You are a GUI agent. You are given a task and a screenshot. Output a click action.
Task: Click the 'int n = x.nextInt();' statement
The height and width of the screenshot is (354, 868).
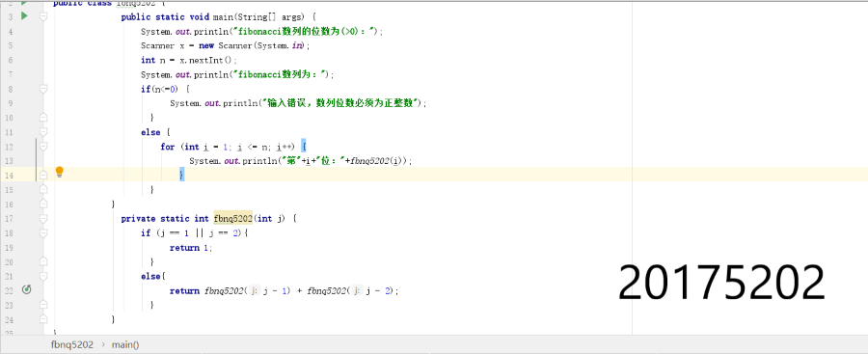tap(188, 60)
